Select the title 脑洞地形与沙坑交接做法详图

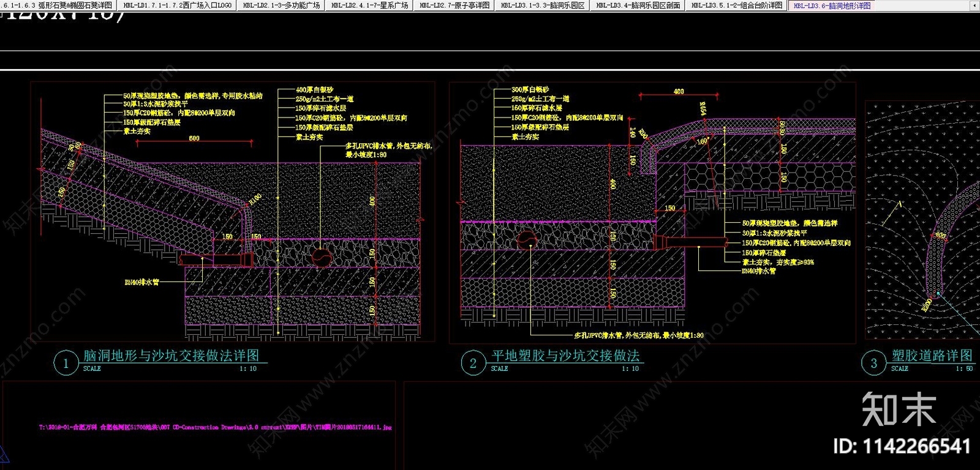171,355
